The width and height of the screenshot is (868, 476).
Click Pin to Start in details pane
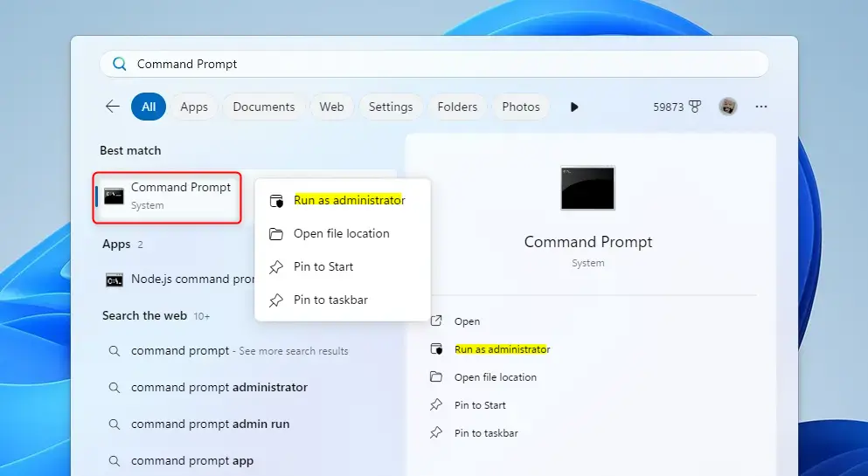[x=480, y=405]
